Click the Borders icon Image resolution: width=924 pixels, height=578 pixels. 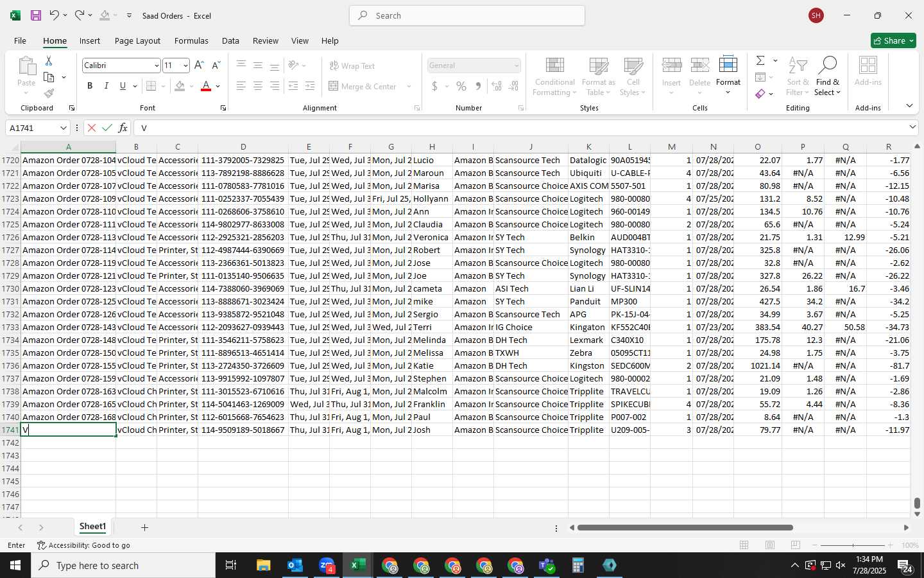coord(151,86)
